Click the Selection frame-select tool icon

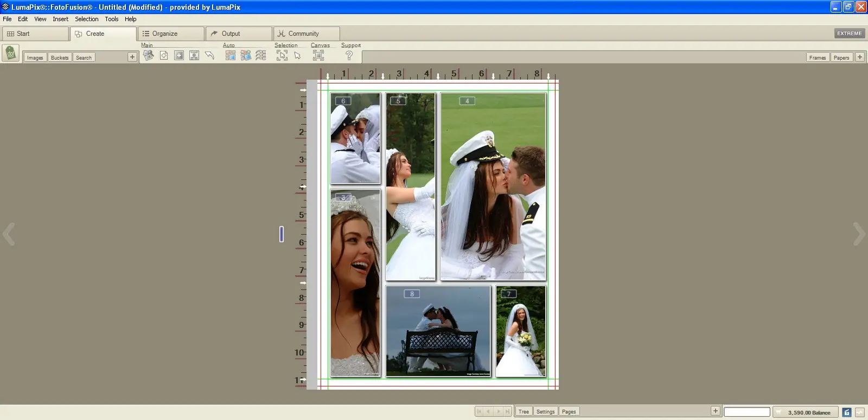click(x=282, y=55)
